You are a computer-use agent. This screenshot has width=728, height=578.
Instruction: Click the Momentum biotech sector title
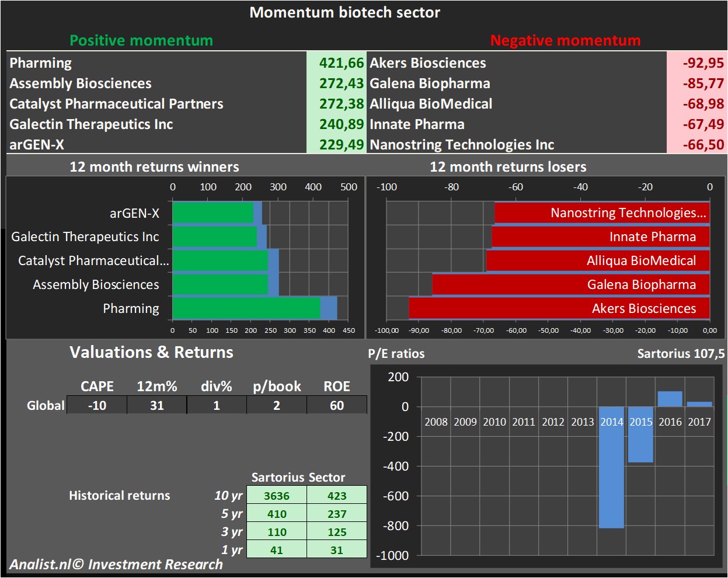tap(345, 12)
